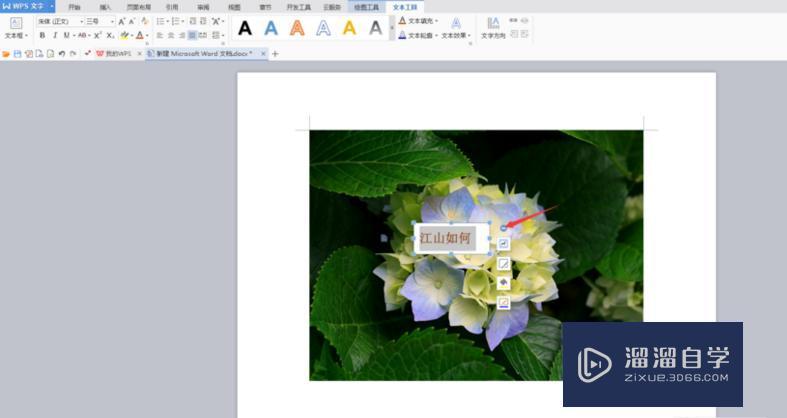This screenshot has width=787, height=418.
Task: Select the yellow fill text style
Action: click(349, 28)
